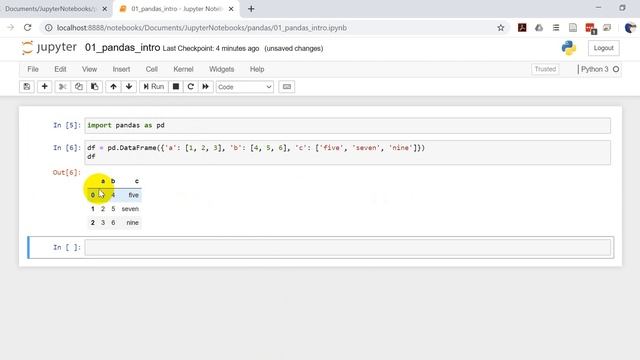
Task: Click the red extension icon with badge
Action: [x=590, y=28]
